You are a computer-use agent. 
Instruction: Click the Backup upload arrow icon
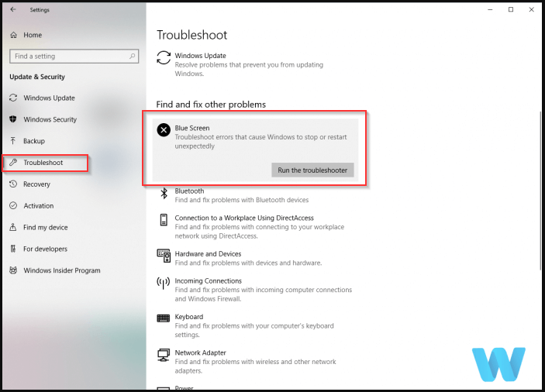click(x=13, y=141)
